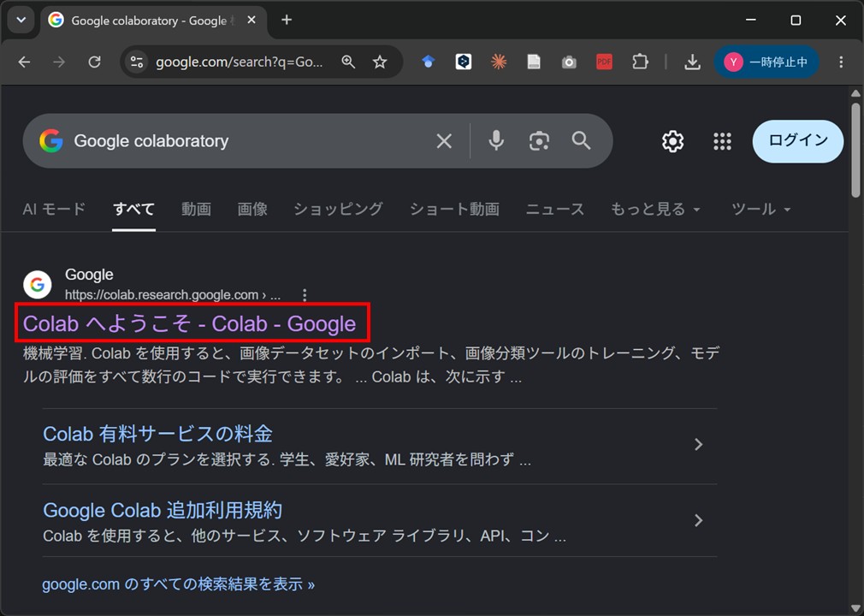This screenshot has height=616, width=864.
Task: Open quick settings gear
Action: click(x=672, y=142)
